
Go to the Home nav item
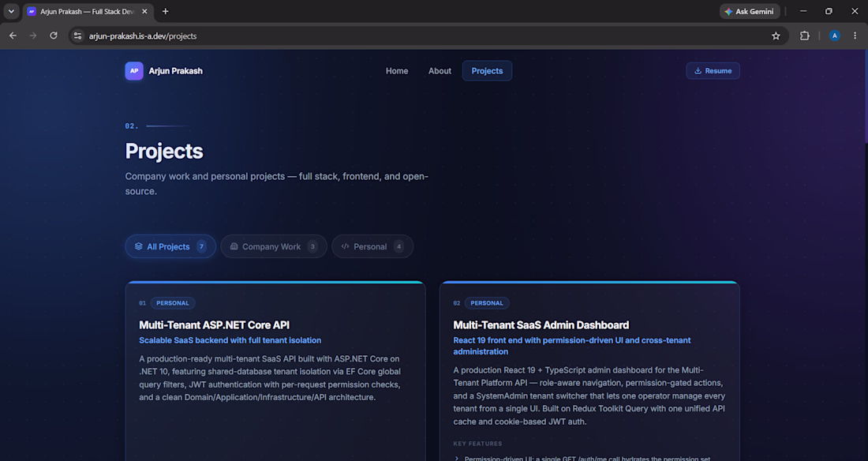click(397, 71)
